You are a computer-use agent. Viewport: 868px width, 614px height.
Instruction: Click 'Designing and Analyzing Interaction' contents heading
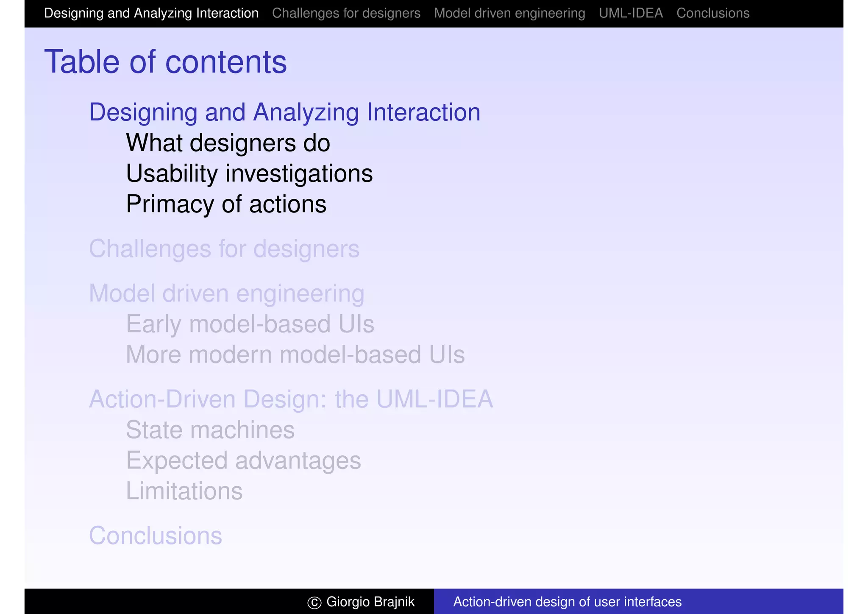point(284,112)
